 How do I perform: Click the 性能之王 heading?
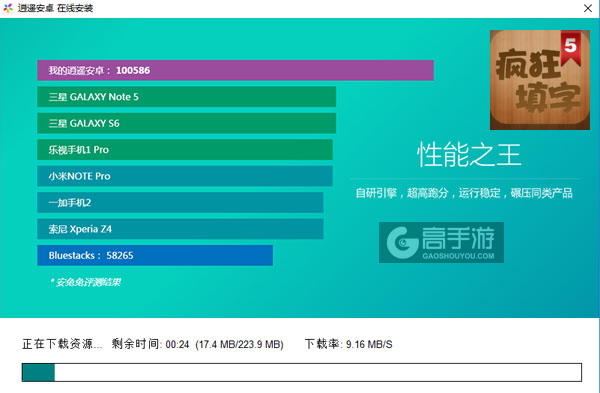469,155
